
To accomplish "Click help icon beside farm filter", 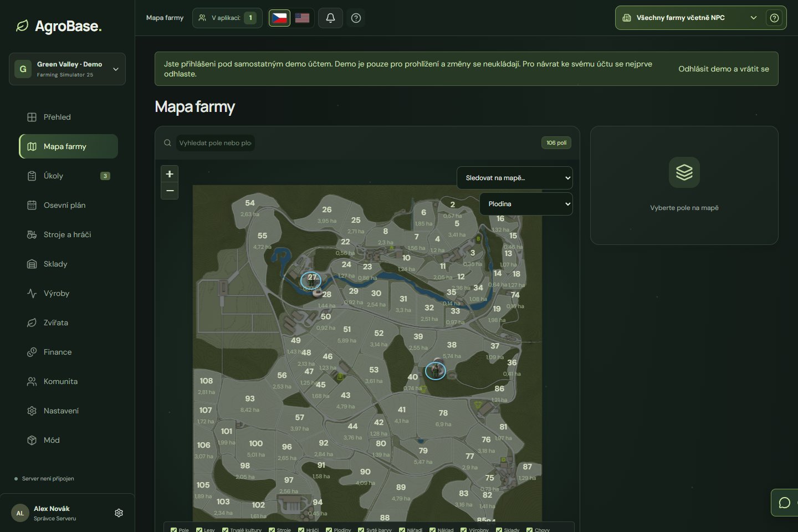I will click(x=774, y=18).
